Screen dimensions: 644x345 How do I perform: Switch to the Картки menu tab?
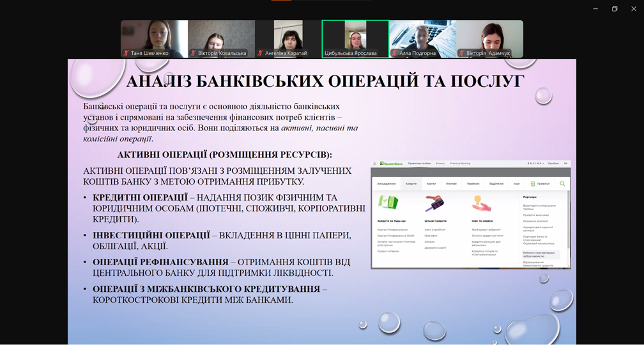pyautogui.click(x=431, y=184)
